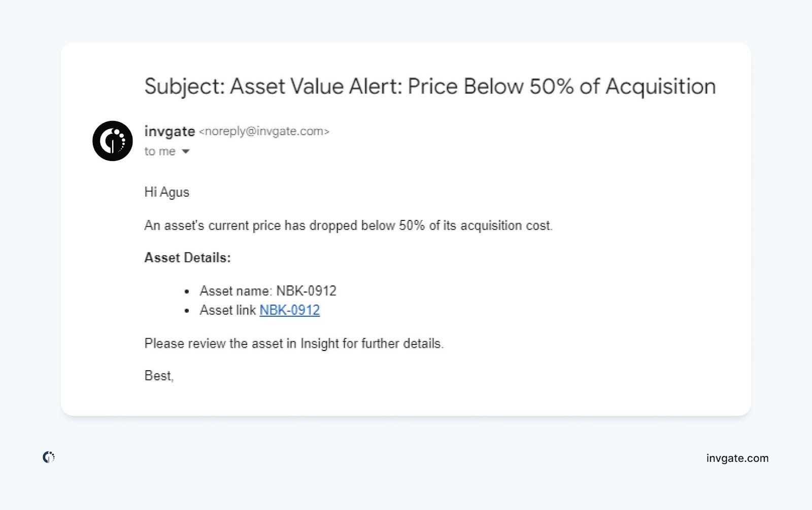Click the noreply@invgate.com email address
The height and width of the screenshot is (510, 812).
point(264,131)
